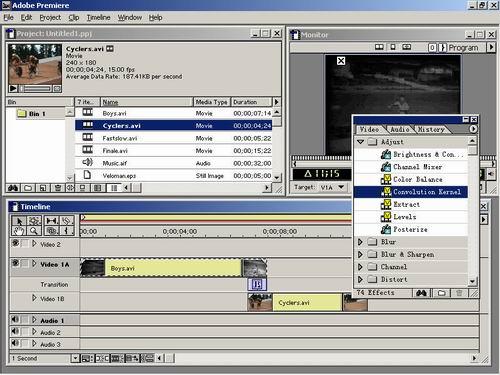The image size is (500, 375).
Task: Sort project list by Name column header
Action: (146, 102)
